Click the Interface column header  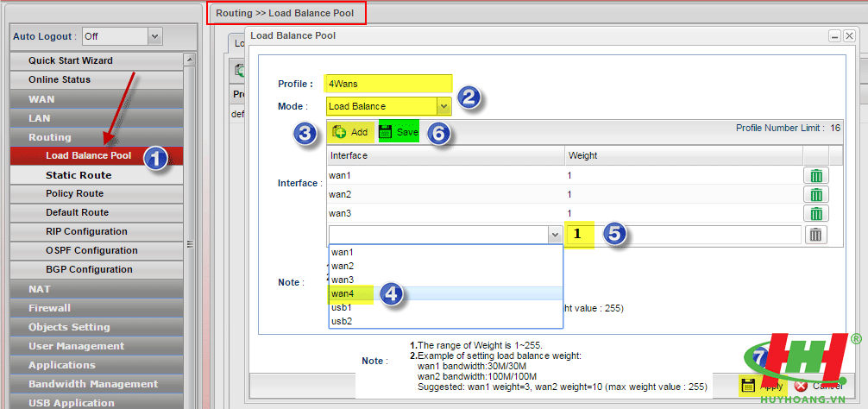coord(445,156)
